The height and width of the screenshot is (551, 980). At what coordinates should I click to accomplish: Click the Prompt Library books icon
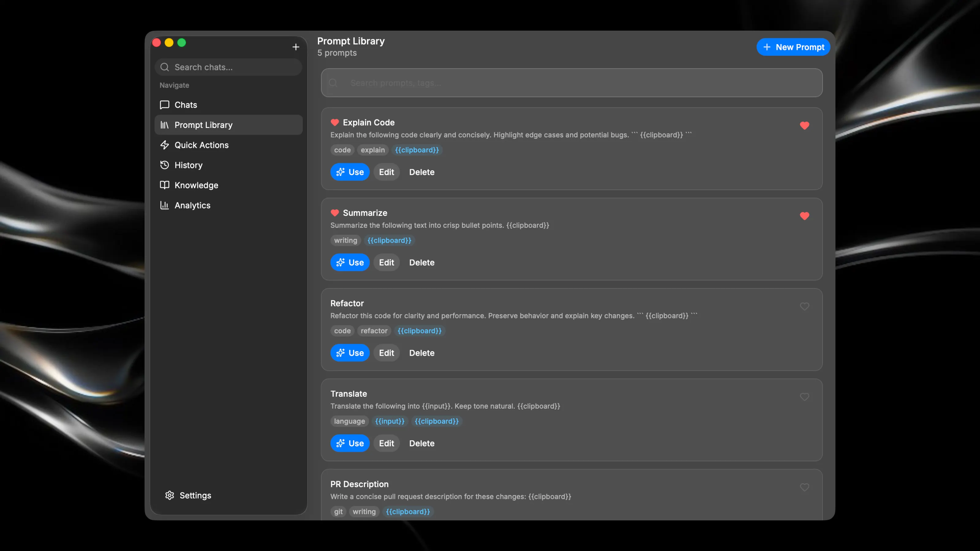click(x=164, y=125)
